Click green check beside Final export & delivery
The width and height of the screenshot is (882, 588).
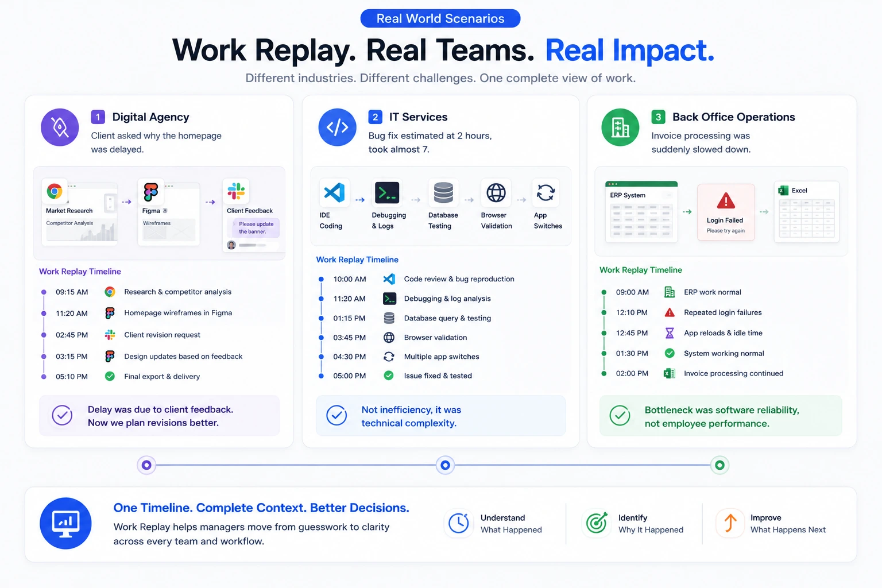pyautogui.click(x=110, y=376)
